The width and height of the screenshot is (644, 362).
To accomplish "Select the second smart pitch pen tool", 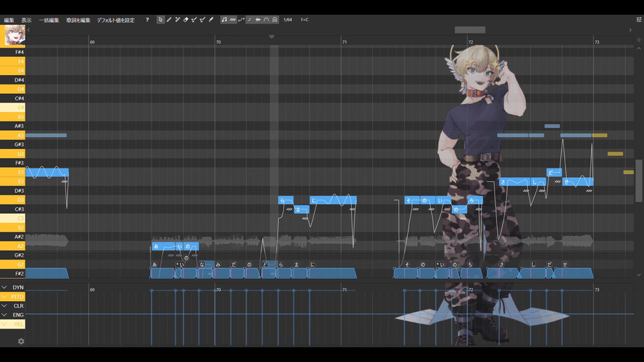I will click(203, 19).
